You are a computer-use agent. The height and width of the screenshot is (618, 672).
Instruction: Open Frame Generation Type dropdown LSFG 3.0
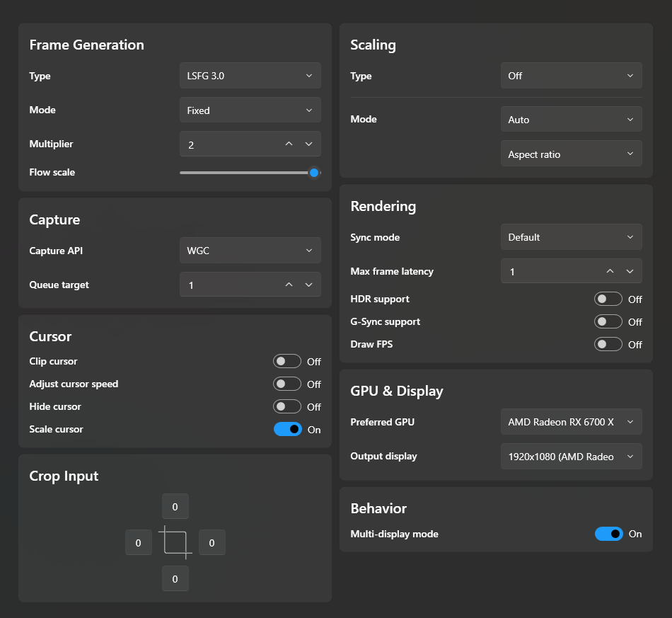pos(250,76)
